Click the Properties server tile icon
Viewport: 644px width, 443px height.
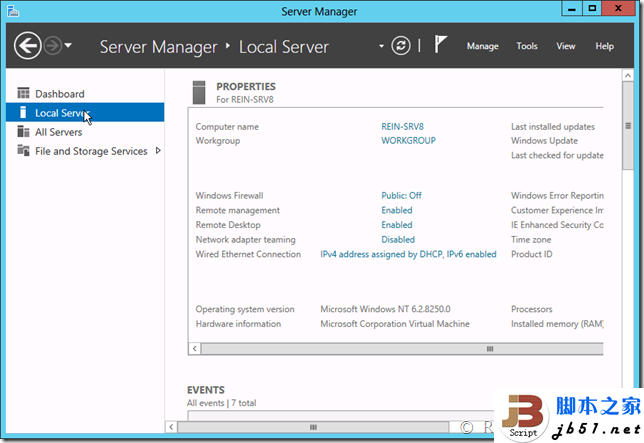pos(199,92)
